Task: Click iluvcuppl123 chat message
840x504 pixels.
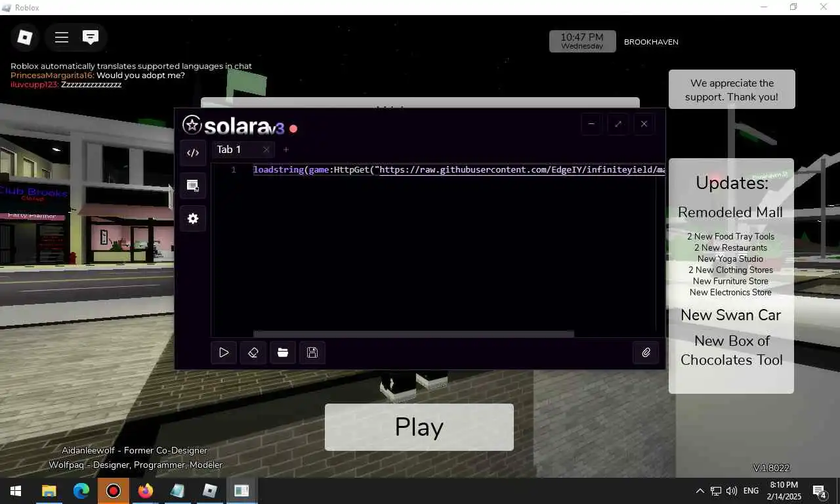Action: coord(66,85)
